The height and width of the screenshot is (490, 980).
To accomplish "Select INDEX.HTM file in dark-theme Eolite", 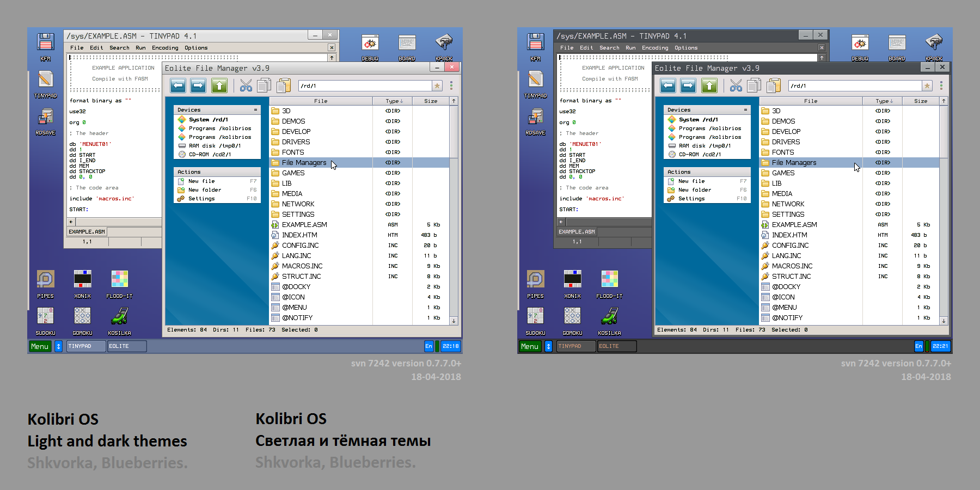I will [849, 235].
